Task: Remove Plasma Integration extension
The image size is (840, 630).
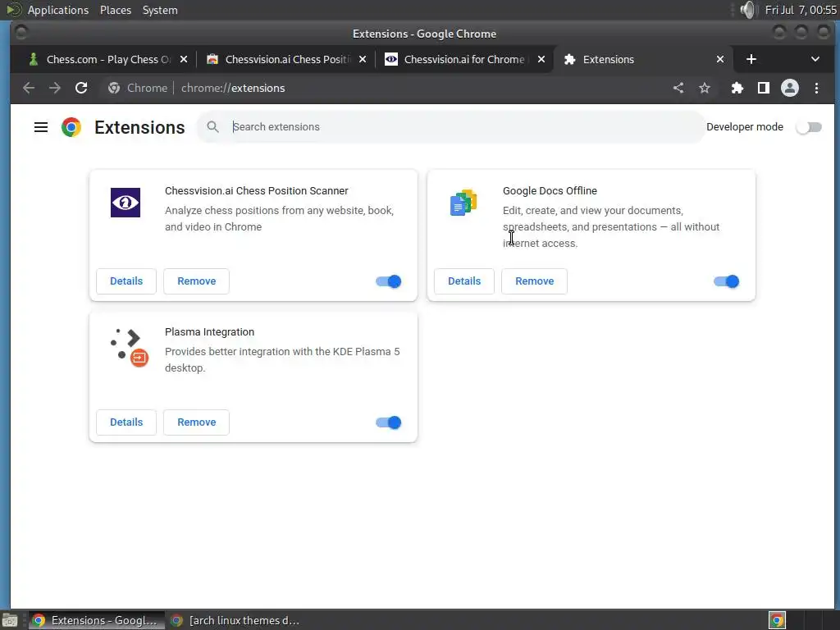Action: pyautogui.click(x=197, y=422)
